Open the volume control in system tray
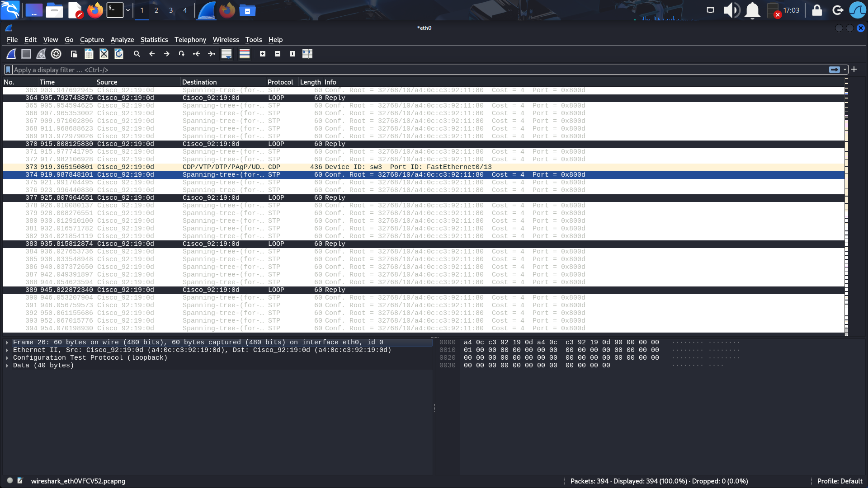The height and width of the screenshot is (488, 868). [x=731, y=10]
